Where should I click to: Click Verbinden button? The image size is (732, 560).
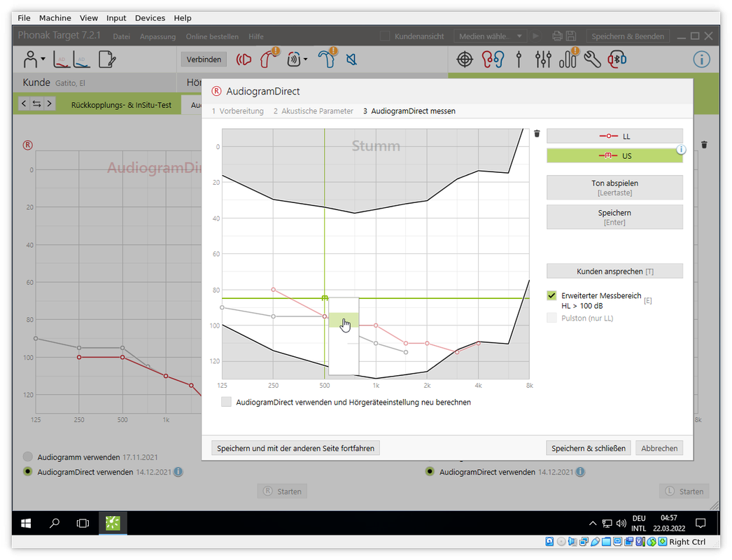(x=204, y=59)
